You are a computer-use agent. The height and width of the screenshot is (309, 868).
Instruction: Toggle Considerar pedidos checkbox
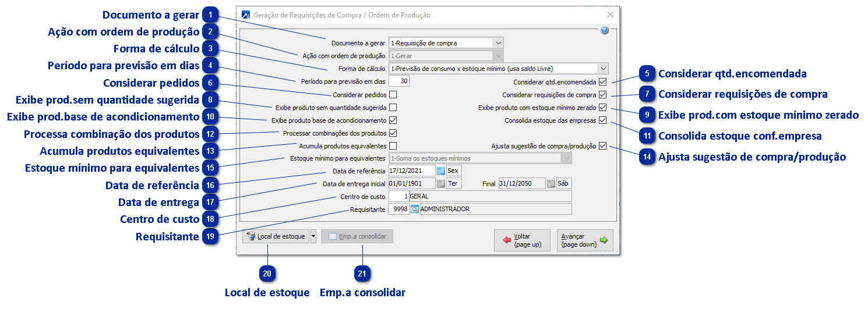point(393,95)
